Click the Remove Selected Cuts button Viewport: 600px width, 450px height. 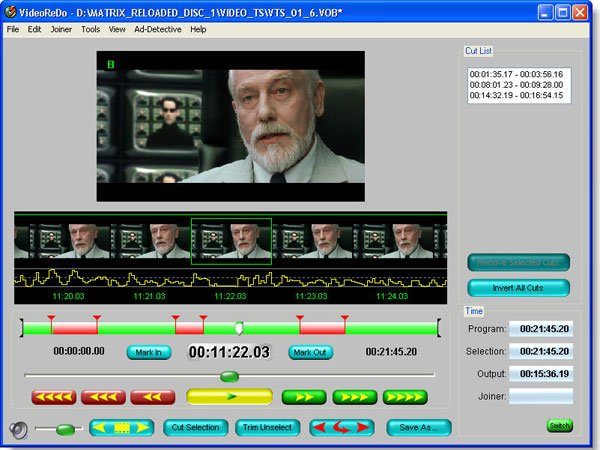coord(518,262)
